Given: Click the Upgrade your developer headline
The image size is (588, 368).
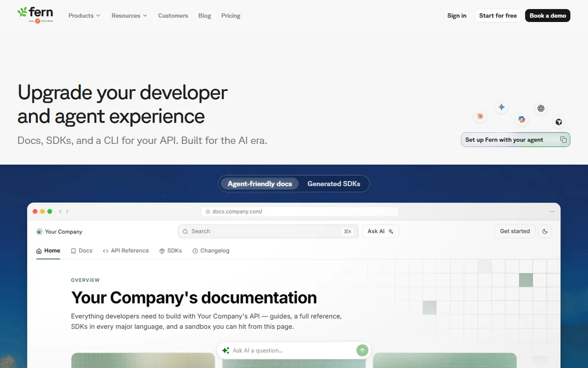Looking at the screenshot, I should pos(122,104).
